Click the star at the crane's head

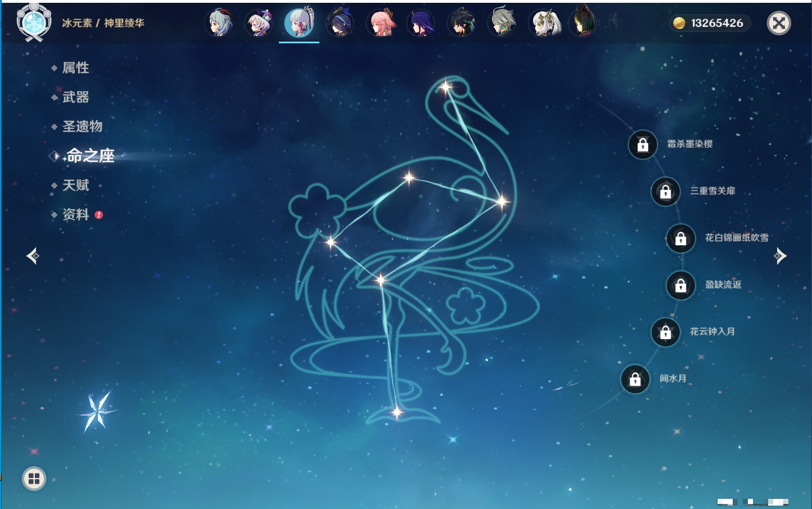pyautogui.click(x=445, y=87)
